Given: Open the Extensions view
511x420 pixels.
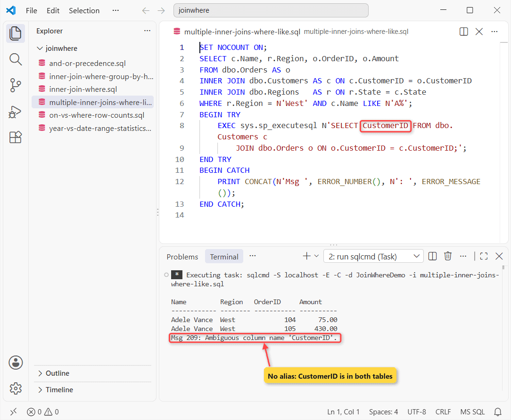Looking at the screenshot, I should [15, 137].
